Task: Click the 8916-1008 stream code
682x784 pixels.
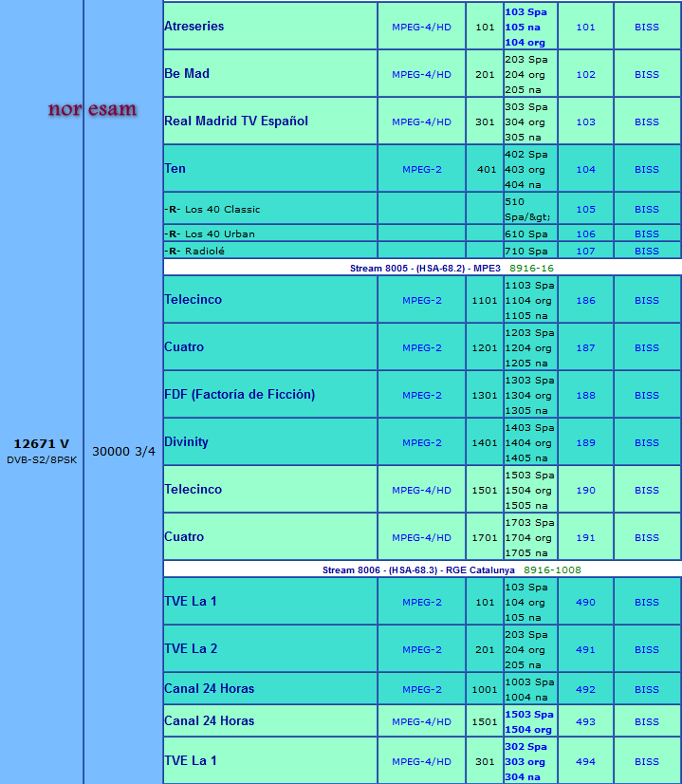Action: tap(552, 570)
